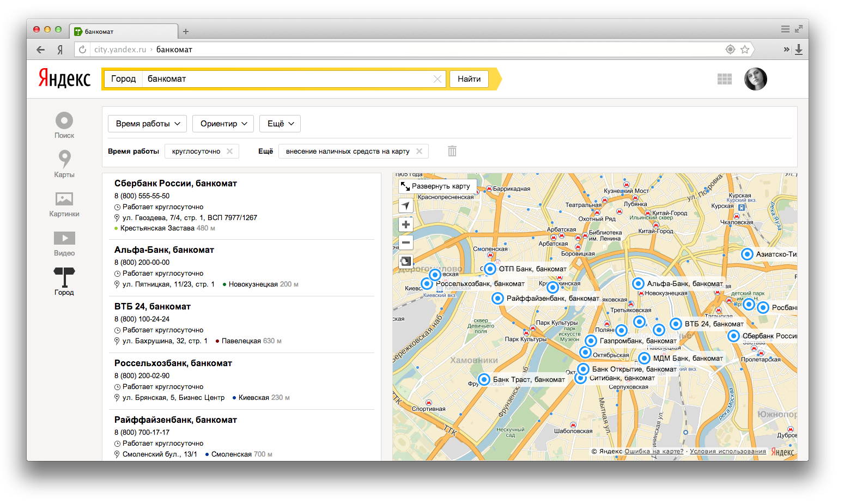Click the Найти search button
The image size is (844, 504).
point(469,79)
